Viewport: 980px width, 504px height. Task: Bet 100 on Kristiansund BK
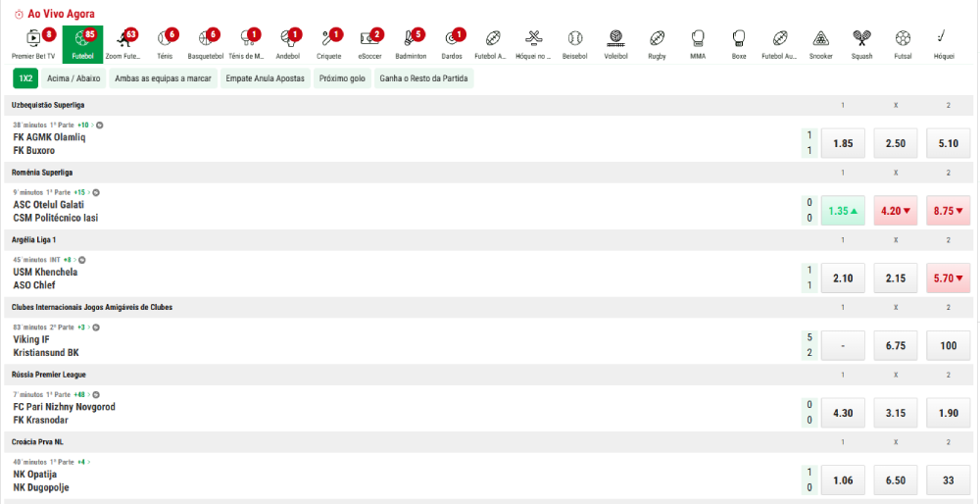pyautogui.click(x=948, y=346)
